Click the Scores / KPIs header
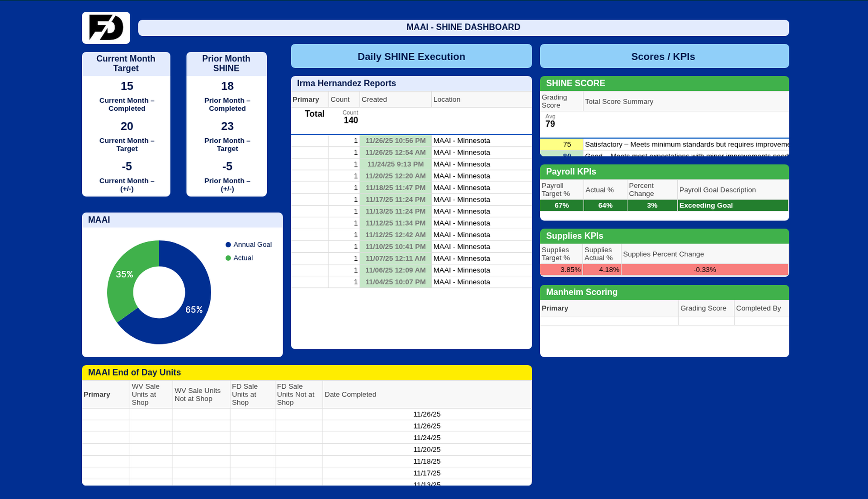The image size is (868, 499). (663, 56)
